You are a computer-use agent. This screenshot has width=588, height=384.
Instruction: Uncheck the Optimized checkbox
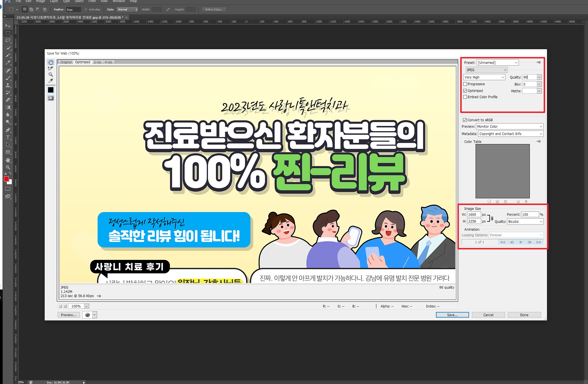(x=465, y=91)
